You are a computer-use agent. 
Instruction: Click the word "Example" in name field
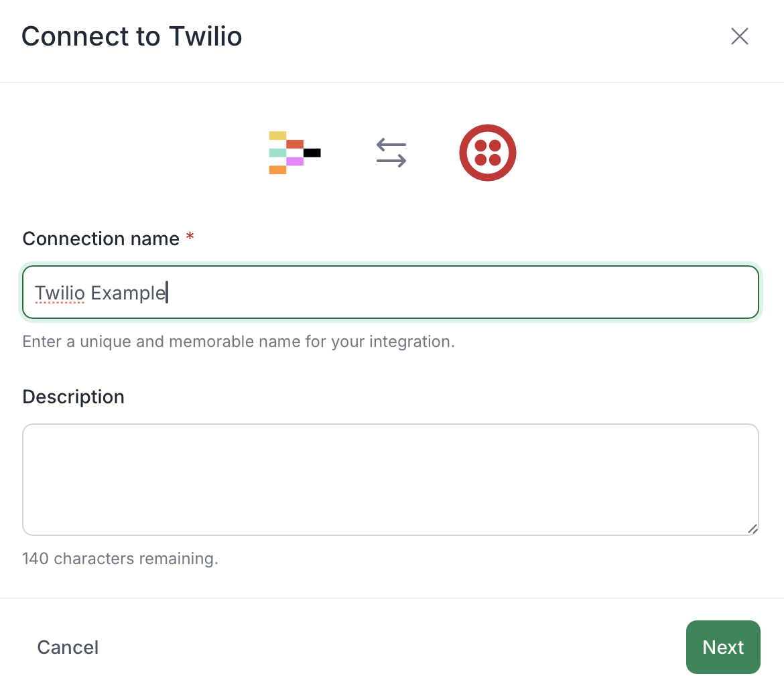(128, 293)
